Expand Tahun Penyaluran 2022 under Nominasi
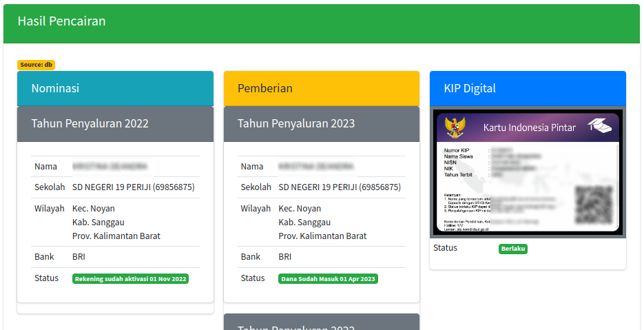 pyautogui.click(x=115, y=123)
